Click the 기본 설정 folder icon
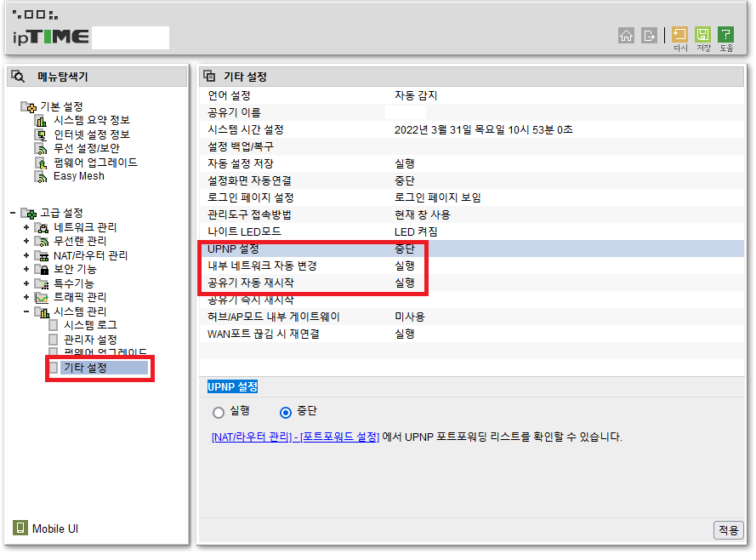Image resolution: width=756 pixels, height=560 pixels. click(x=29, y=106)
